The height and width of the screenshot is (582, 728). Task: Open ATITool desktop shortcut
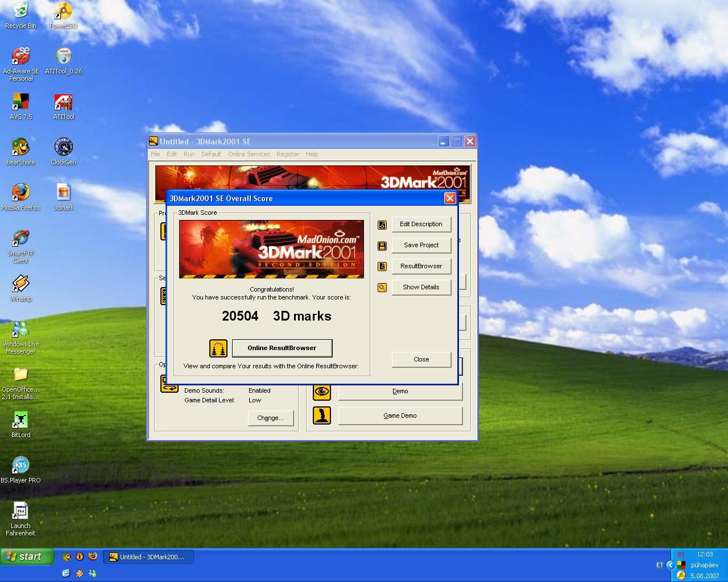point(64,106)
